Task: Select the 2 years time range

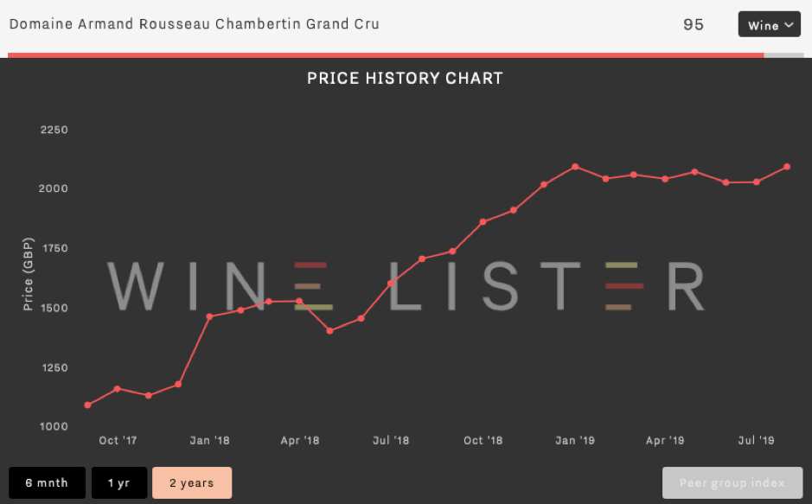Action: (192, 482)
